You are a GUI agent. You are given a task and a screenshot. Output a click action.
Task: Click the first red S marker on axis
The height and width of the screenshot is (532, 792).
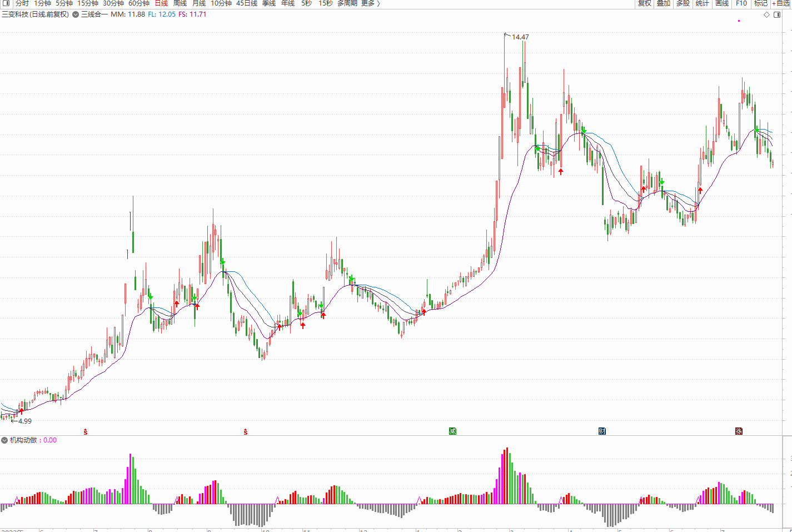pos(86,432)
